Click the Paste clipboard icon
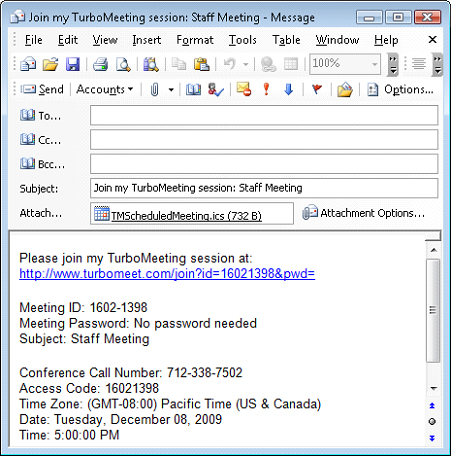The width and height of the screenshot is (451, 456). [x=202, y=64]
